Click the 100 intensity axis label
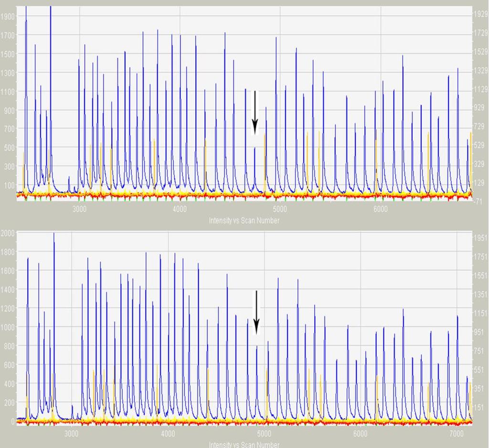The image size is (489, 448). pyautogui.click(x=10, y=185)
